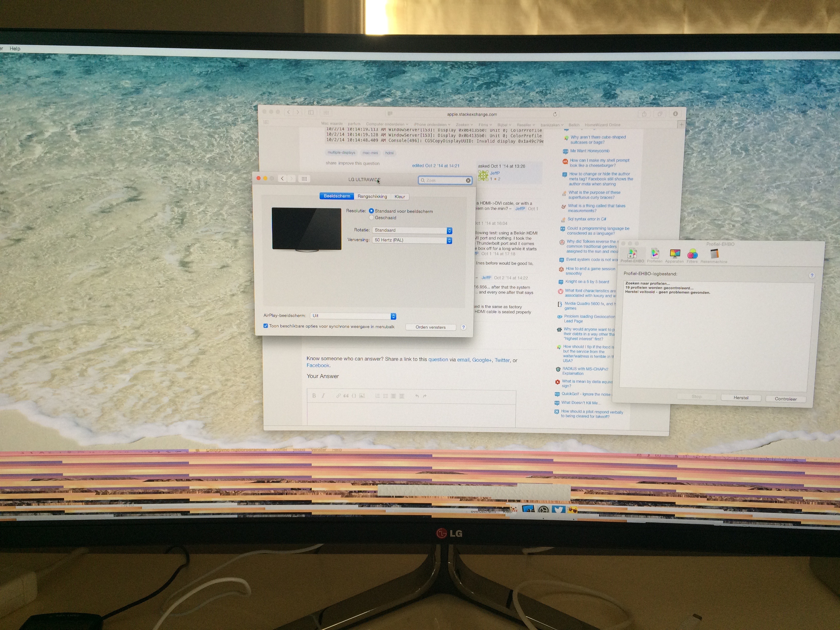Click Safari share icon

click(x=644, y=114)
